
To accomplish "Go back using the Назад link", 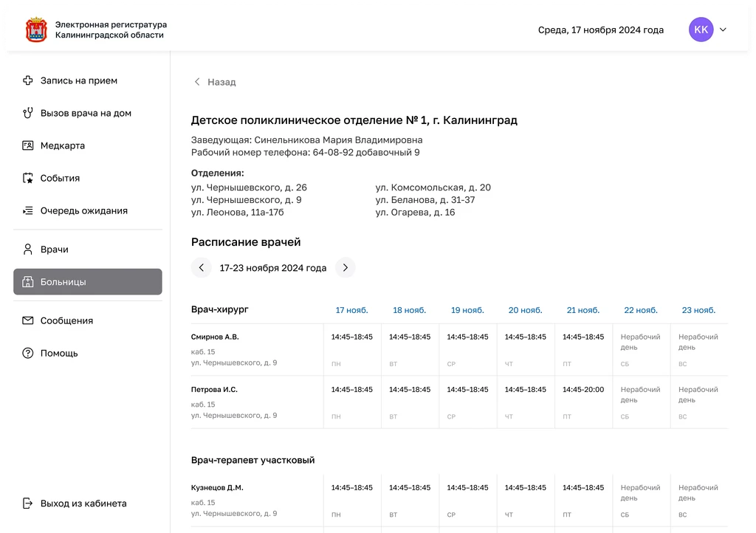I will coord(215,82).
